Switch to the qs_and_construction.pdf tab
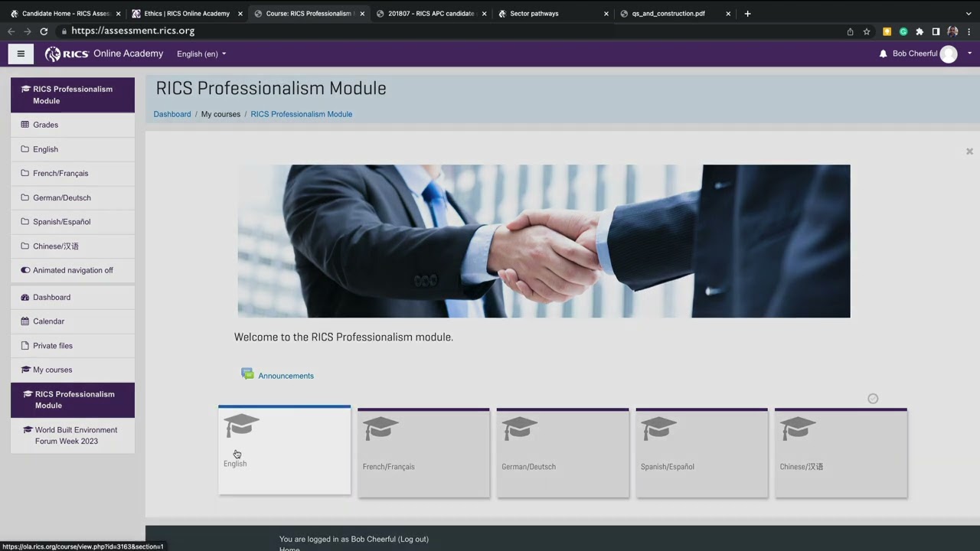Viewport: 980px width, 551px height. coord(675,13)
